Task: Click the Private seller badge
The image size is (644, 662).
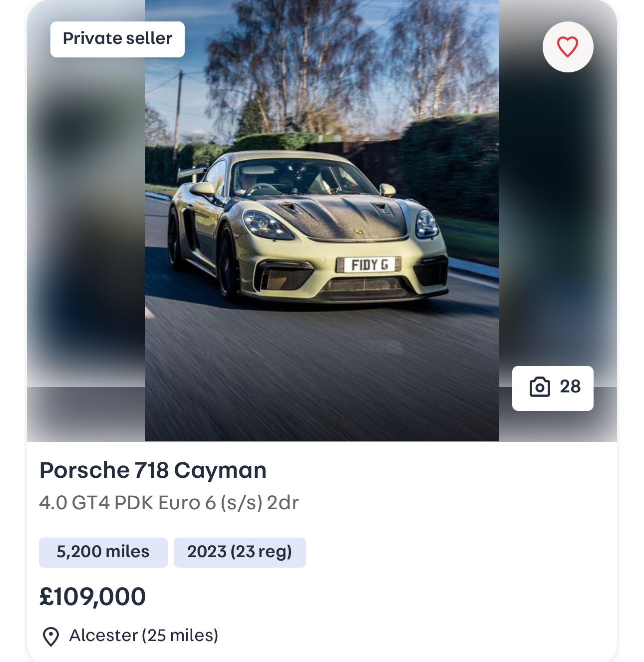Action: (117, 39)
